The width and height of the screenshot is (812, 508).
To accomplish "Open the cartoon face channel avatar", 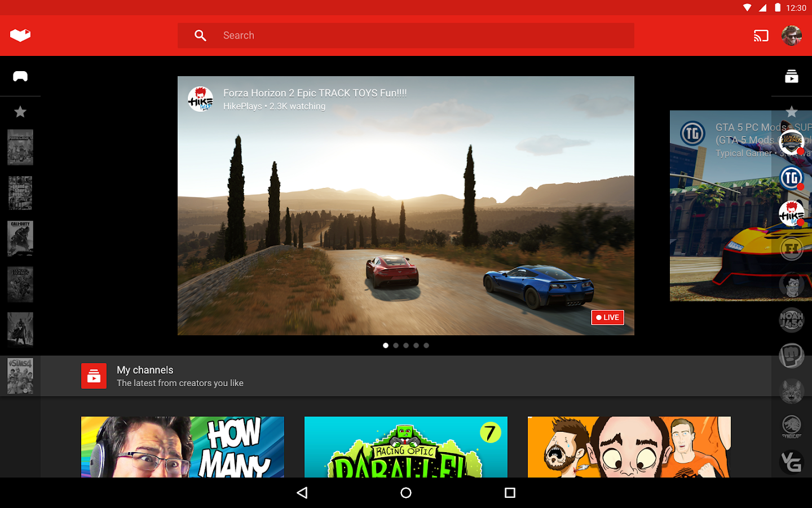I will (x=792, y=284).
